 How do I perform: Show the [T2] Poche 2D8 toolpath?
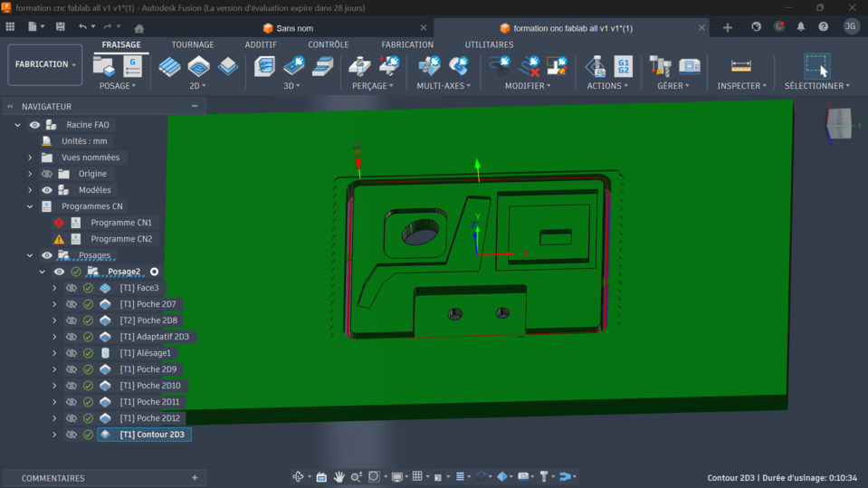(x=72, y=321)
